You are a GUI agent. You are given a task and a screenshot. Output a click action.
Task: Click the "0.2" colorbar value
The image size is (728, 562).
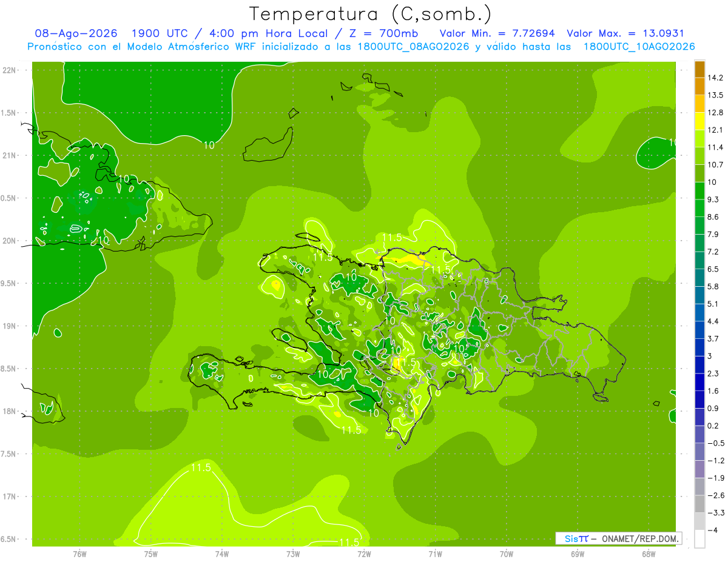coord(713,426)
